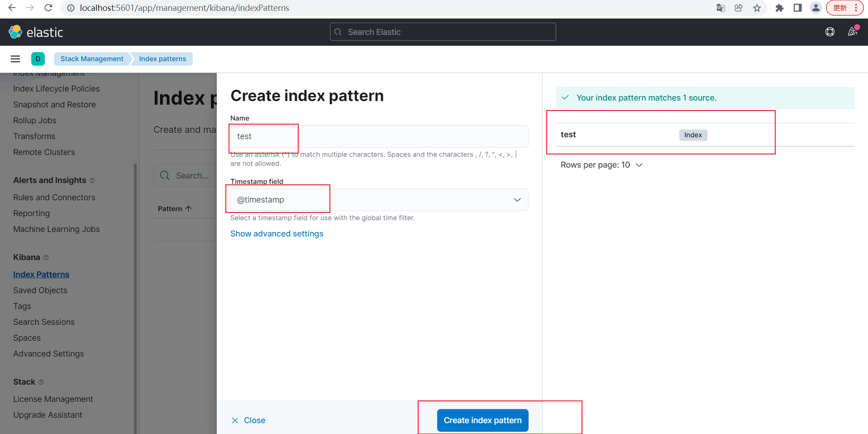
Task: Open Spaces in sidebar
Action: pos(27,338)
